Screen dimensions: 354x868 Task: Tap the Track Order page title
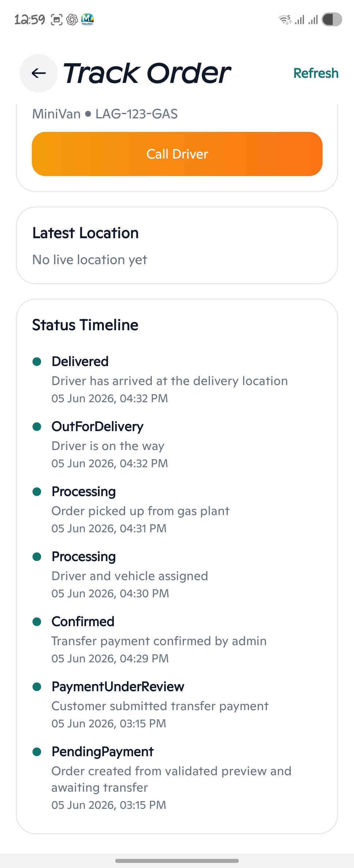click(147, 73)
